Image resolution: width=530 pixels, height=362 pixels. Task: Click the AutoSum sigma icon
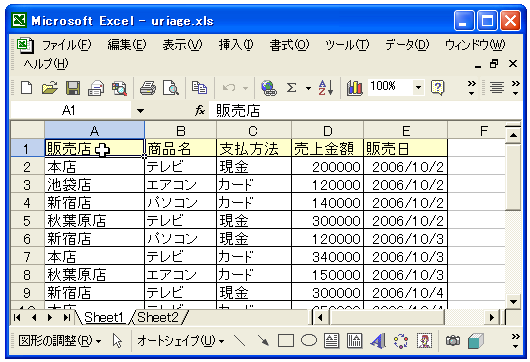pos(291,88)
